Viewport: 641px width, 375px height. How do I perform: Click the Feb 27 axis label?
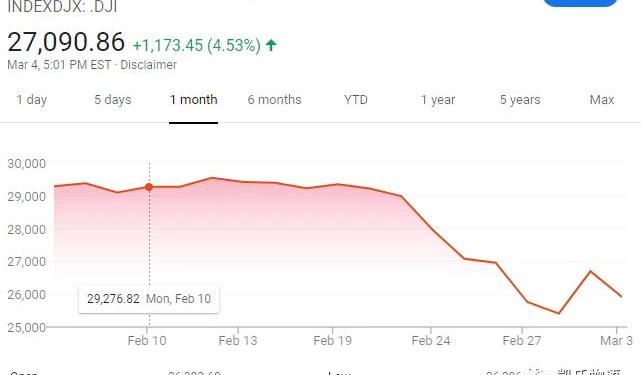pos(522,341)
